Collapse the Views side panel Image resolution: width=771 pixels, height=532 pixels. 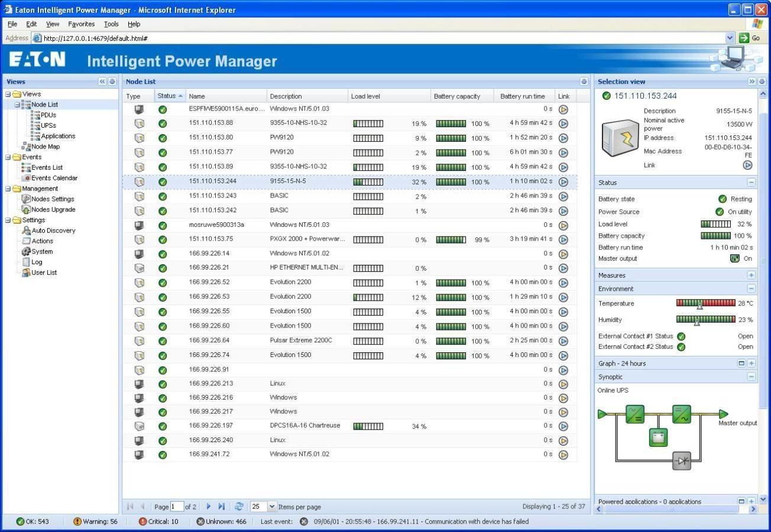click(102, 82)
